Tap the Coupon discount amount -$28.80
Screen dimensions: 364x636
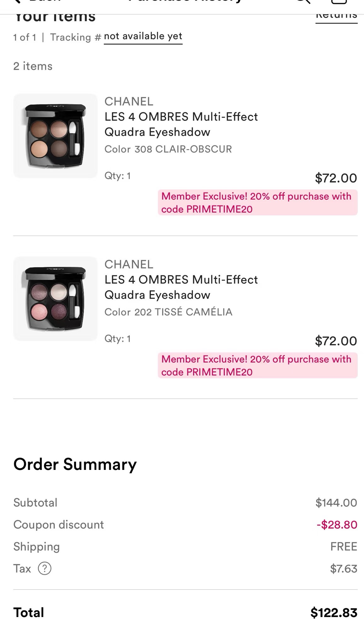(x=337, y=525)
